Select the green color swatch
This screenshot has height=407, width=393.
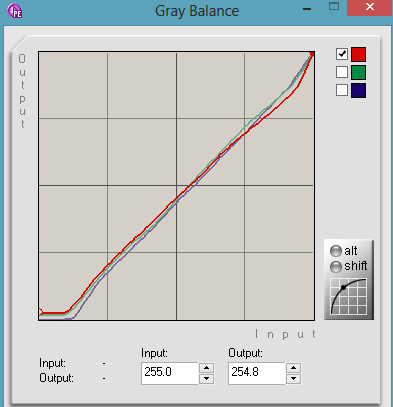pyautogui.click(x=358, y=72)
